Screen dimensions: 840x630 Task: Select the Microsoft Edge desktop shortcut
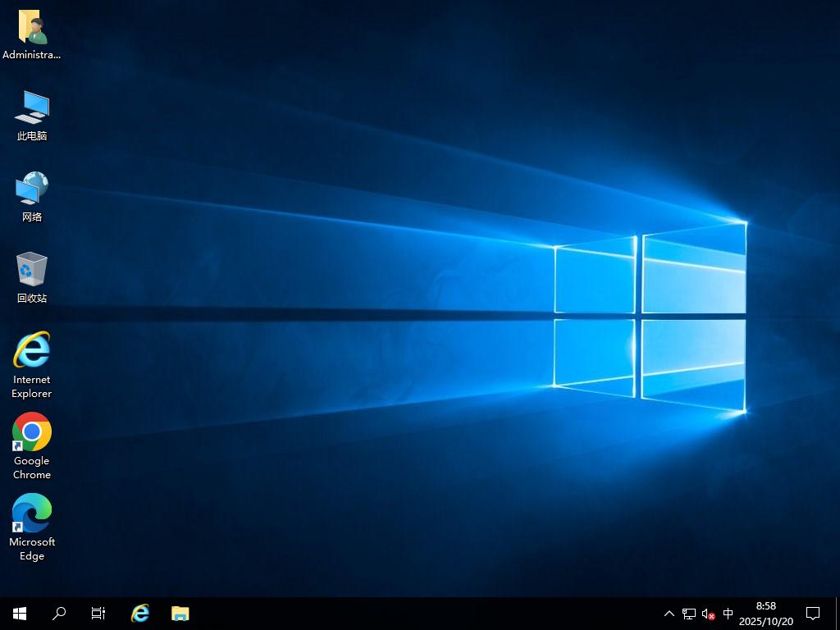point(32,514)
